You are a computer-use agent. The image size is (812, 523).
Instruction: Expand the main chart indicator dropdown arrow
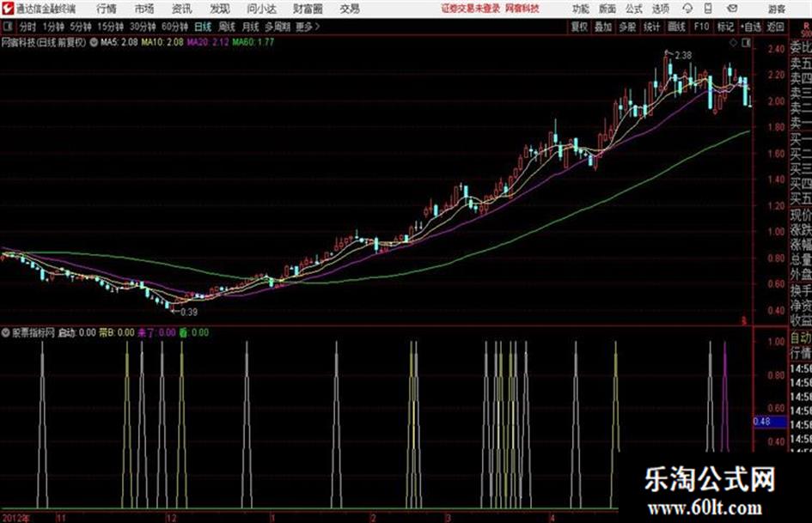94,43
